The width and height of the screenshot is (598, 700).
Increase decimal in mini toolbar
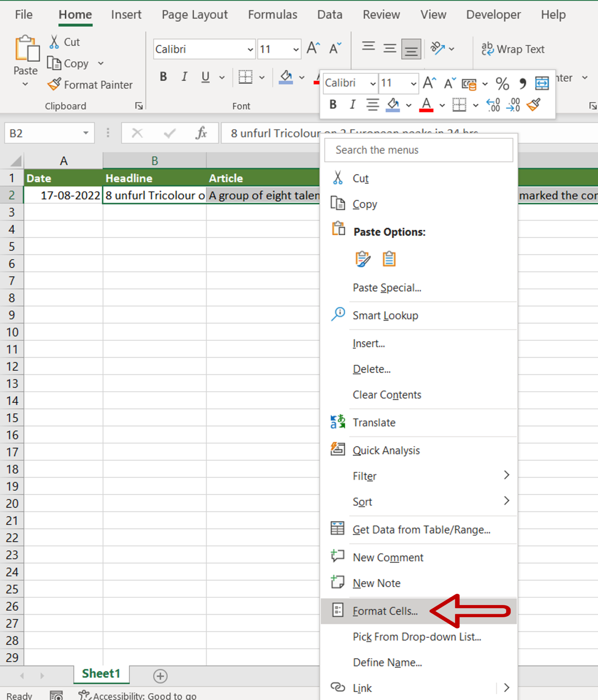click(x=493, y=104)
